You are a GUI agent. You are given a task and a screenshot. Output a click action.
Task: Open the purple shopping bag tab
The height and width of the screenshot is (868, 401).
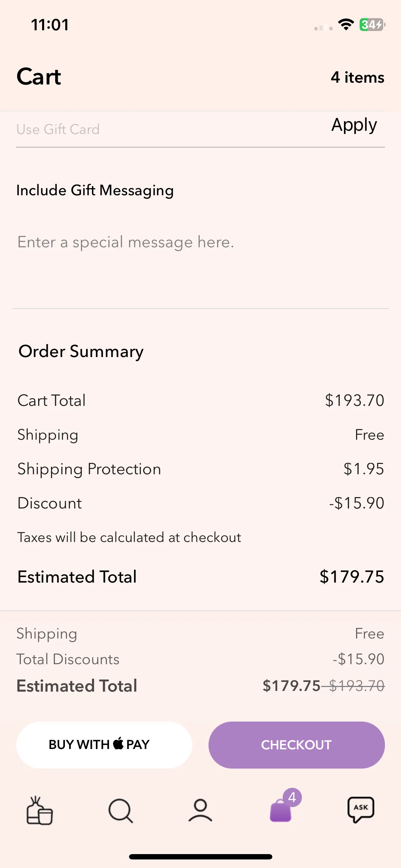click(281, 811)
